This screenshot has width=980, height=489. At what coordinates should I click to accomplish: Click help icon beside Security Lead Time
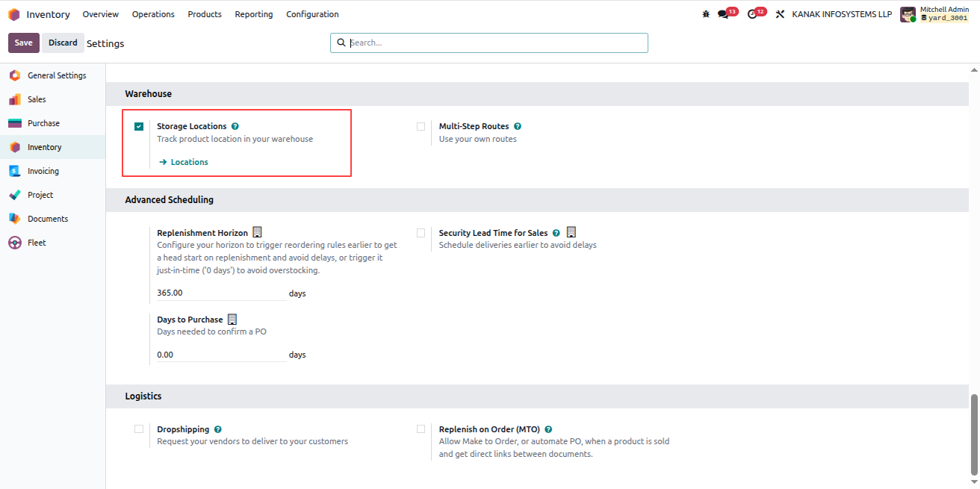556,234
